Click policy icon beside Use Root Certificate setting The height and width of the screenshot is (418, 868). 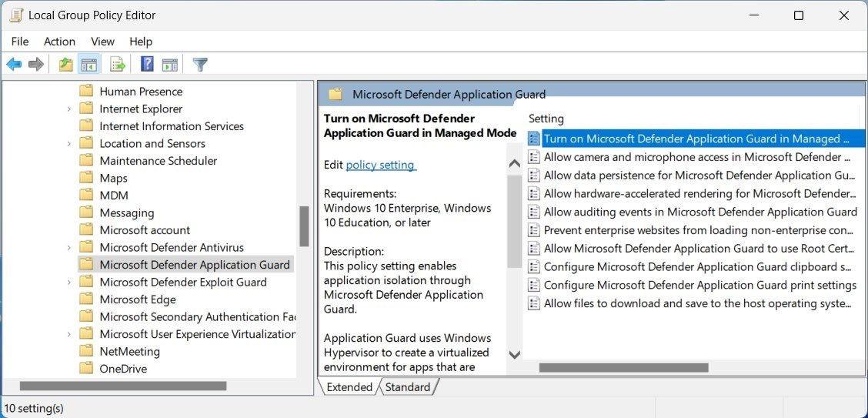533,248
